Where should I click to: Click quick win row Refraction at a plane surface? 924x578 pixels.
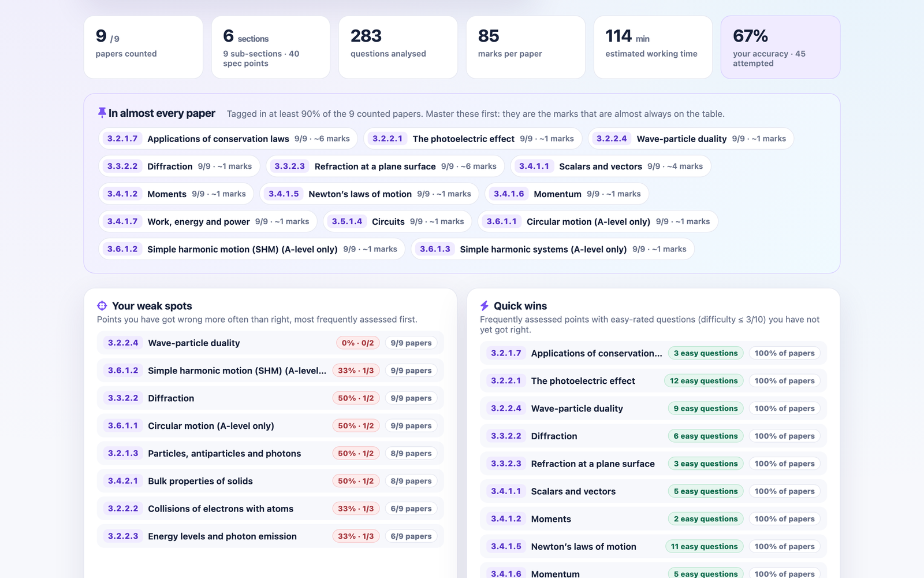click(653, 464)
